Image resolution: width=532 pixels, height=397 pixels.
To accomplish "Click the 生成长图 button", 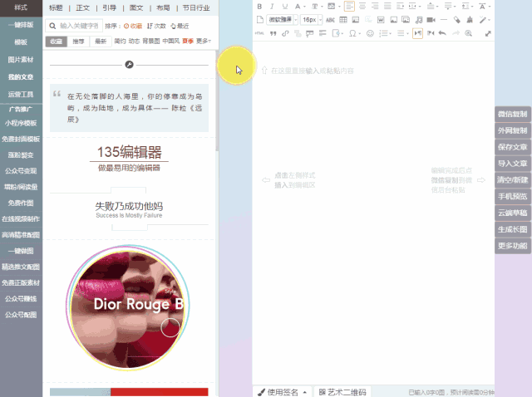I will pyautogui.click(x=512, y=229).
